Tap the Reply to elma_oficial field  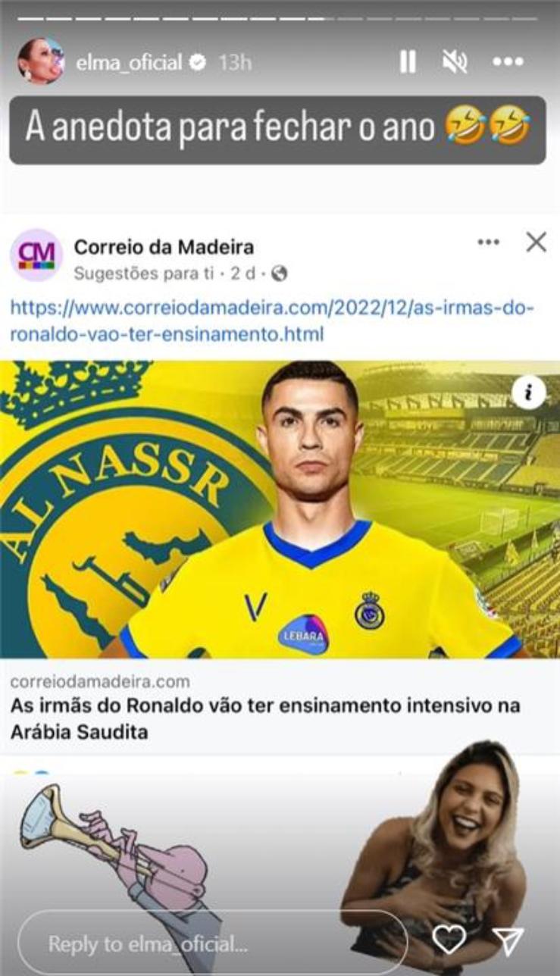[212, 943]
